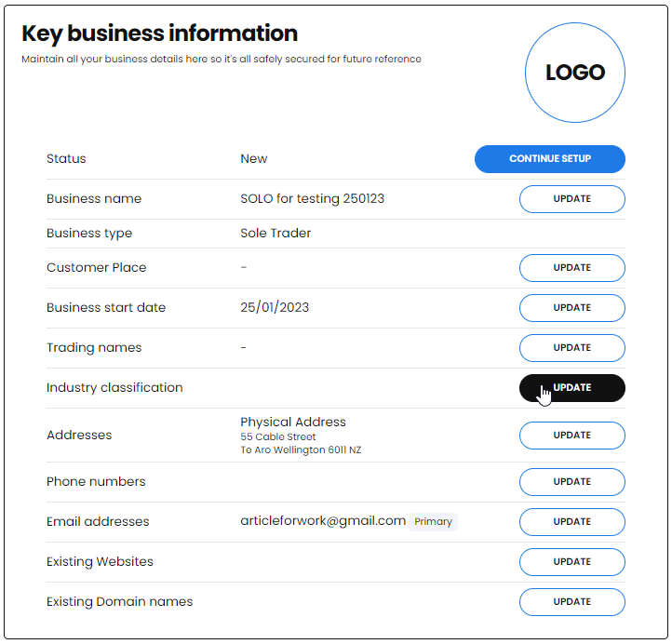Update the Trading names
Image resolution: width=672 pixels, height=644 pixels.
click(x=572, y=348)
